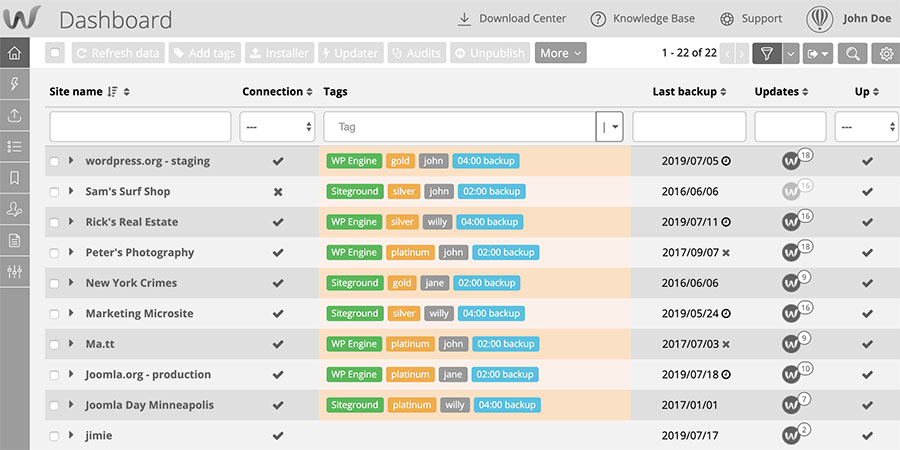Viewport: 900px width, 450px height.
Task: Select checkbox for wordpress.org - staging
Action: (x=54, y=161)
